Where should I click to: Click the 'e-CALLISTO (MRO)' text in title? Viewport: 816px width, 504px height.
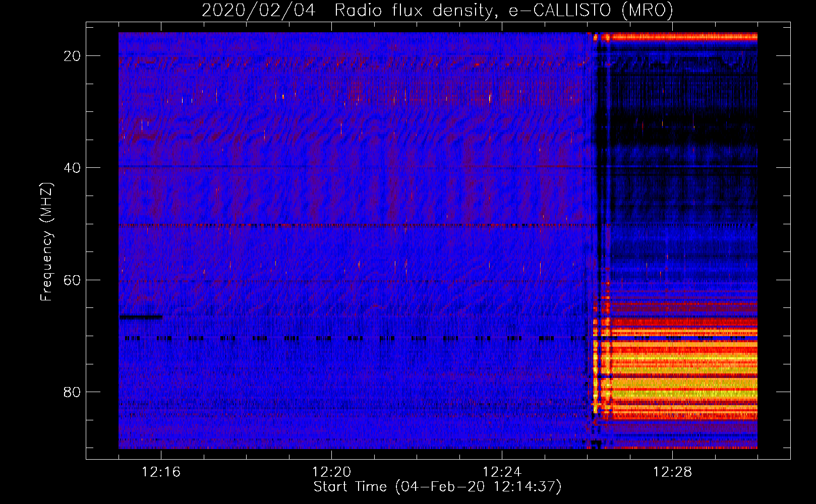pyautogui.click(x=590, y=10)
